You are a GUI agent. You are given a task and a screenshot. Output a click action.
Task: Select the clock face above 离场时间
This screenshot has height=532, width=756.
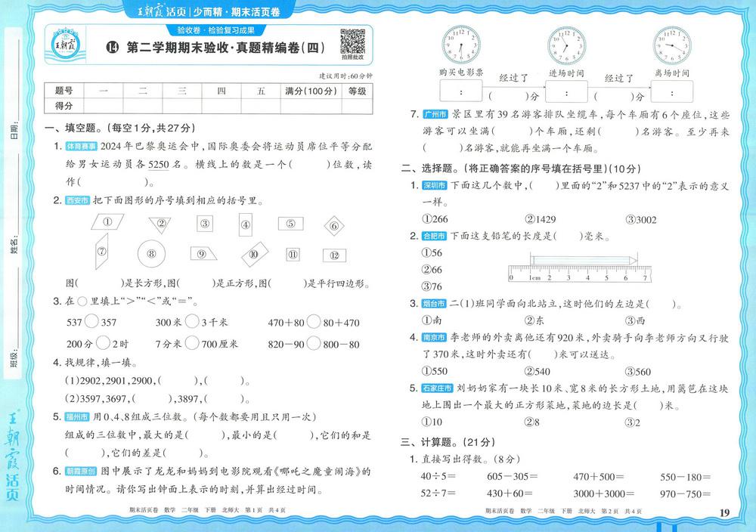[672, 46]
